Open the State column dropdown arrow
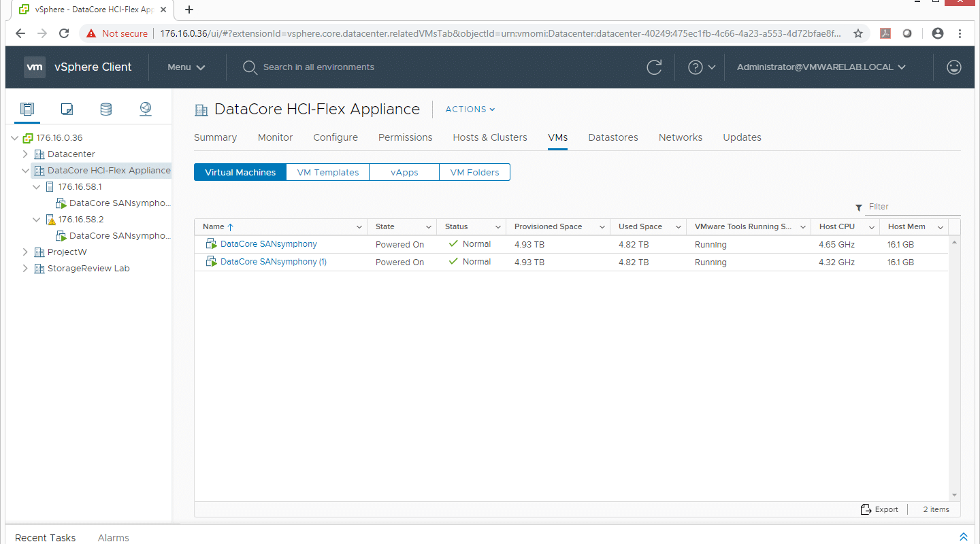The width and height of the screenshot is (980, 544). [429, 227]
